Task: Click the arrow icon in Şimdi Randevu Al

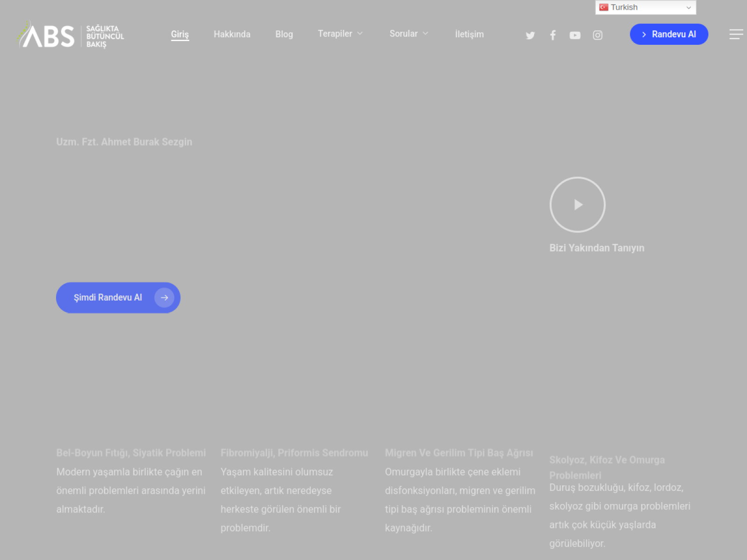Action: pos(164,297)
